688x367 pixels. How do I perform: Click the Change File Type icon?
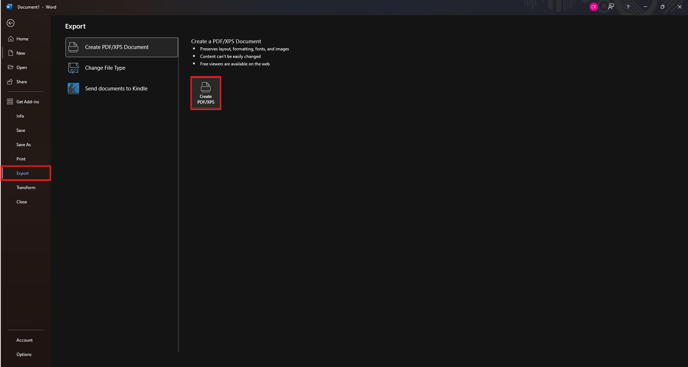tap(73, 68)
